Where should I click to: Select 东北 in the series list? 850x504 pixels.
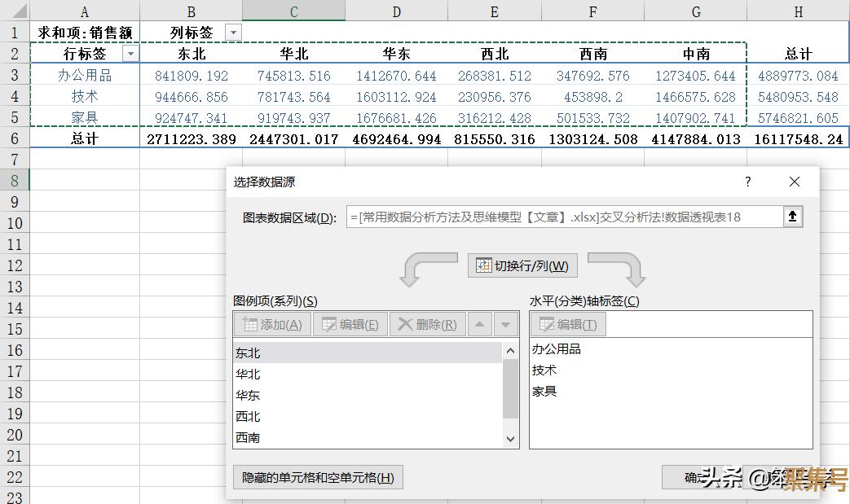(x=248, y=353)
